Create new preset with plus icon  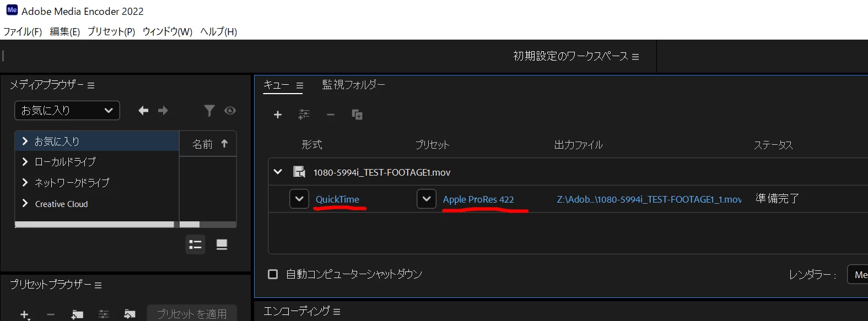click(24, 314)
